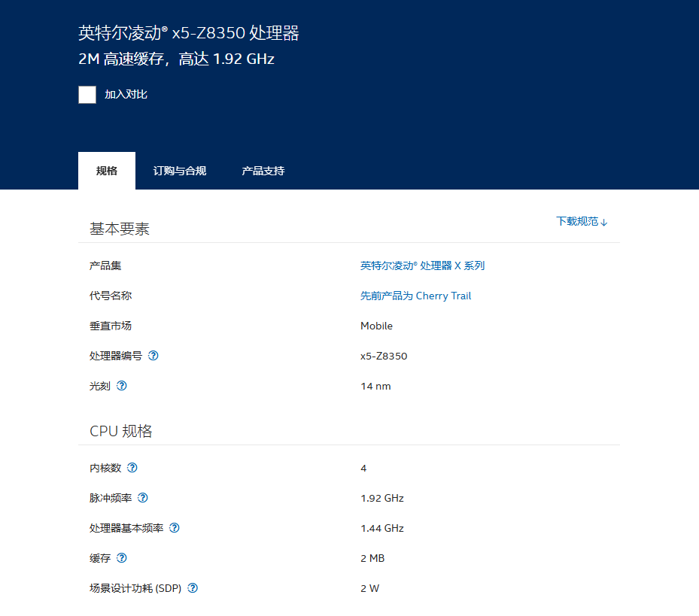
Task: Click the CPU 规格 section heading
Action: (121, 431)
